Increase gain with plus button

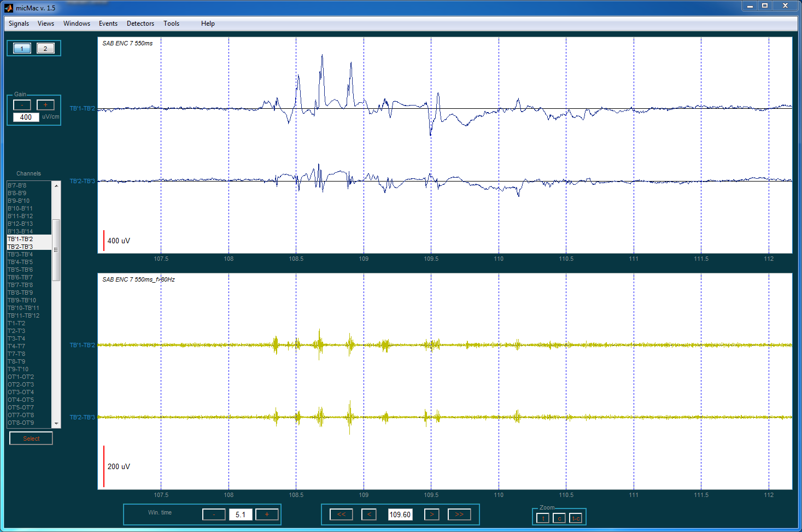pos(45,105)
